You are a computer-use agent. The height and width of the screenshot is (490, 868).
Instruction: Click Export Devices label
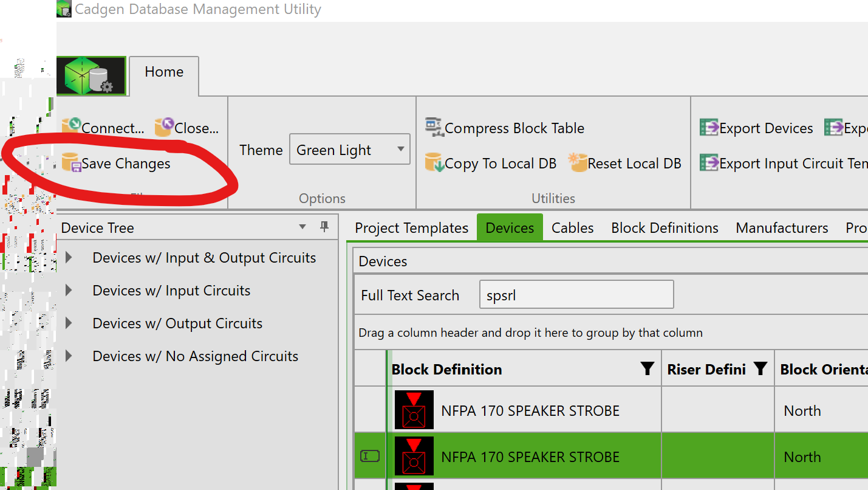click(x=766, y=128)
